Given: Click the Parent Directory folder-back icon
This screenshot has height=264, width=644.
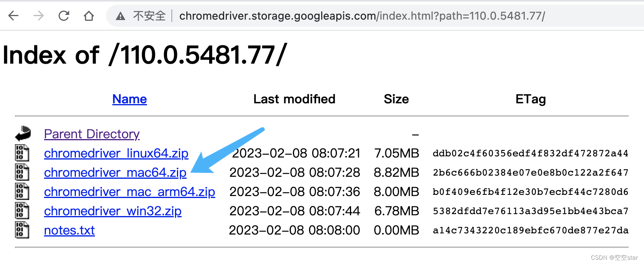Looking at the screenshot, I should 23,134.
